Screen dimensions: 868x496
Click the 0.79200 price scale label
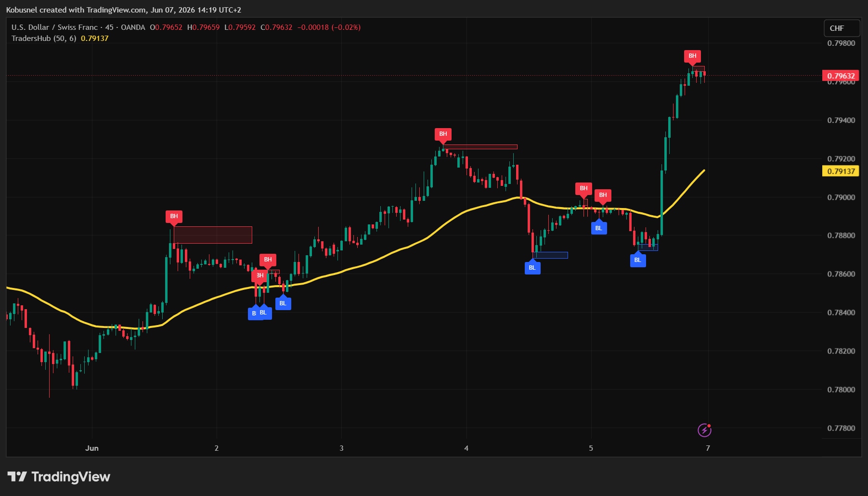841,159
